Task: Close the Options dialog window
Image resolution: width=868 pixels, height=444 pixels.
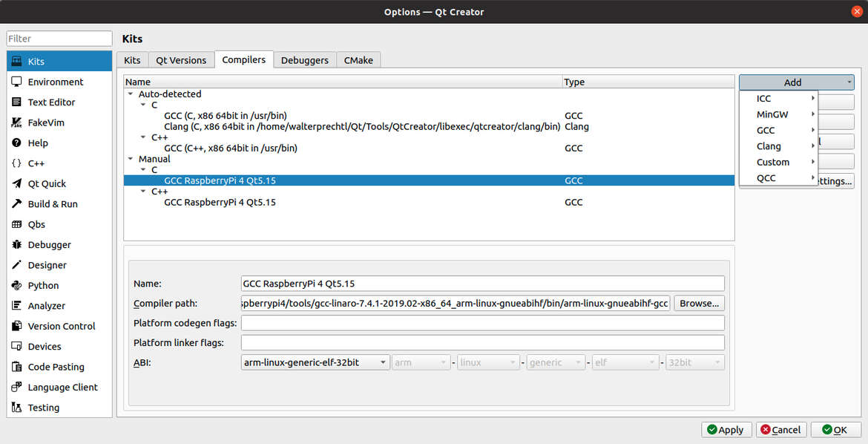Action: coord(857,12)
